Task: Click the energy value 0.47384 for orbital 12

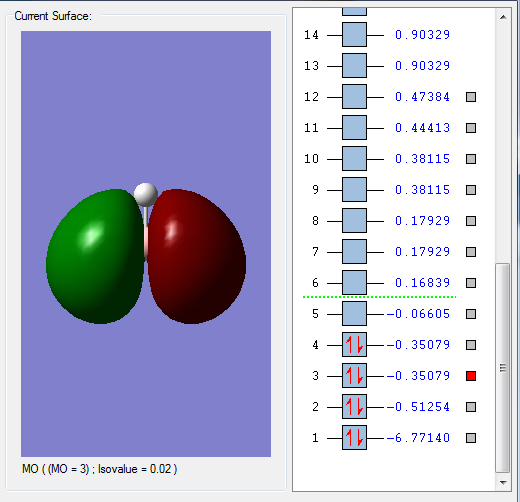Action: point(422,97)
